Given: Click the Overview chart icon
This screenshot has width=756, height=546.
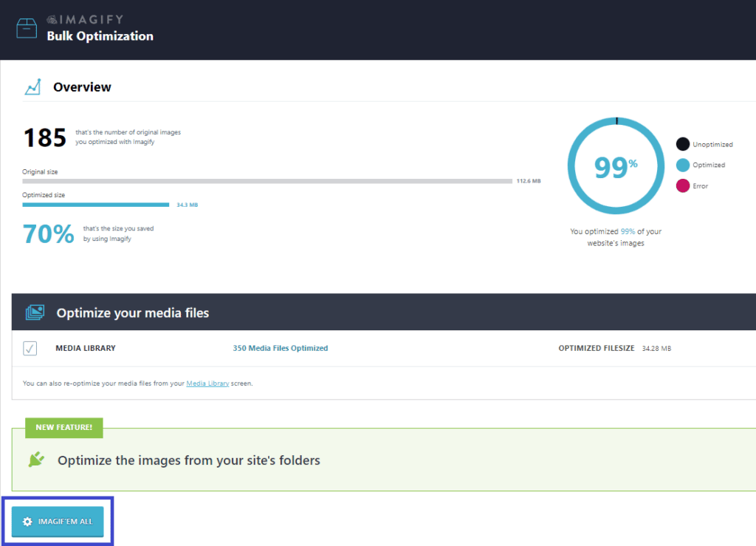Looking at the screenshot, I should tap(32, 87).
